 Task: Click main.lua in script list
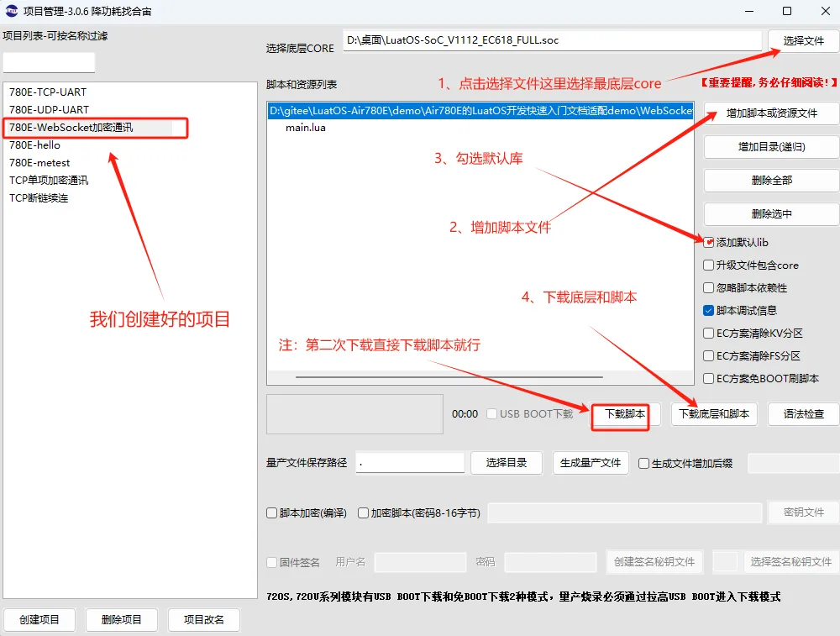(x=306, y=128)
